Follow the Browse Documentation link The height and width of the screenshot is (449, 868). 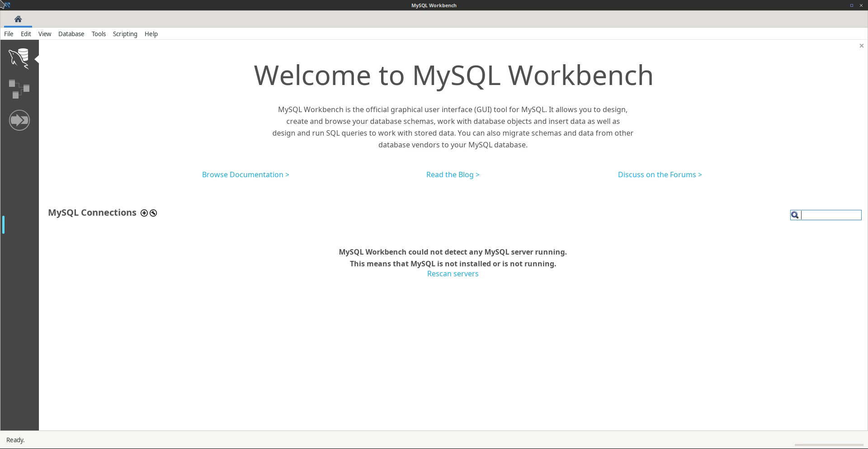pyautogui.click(x=245, y=175)
